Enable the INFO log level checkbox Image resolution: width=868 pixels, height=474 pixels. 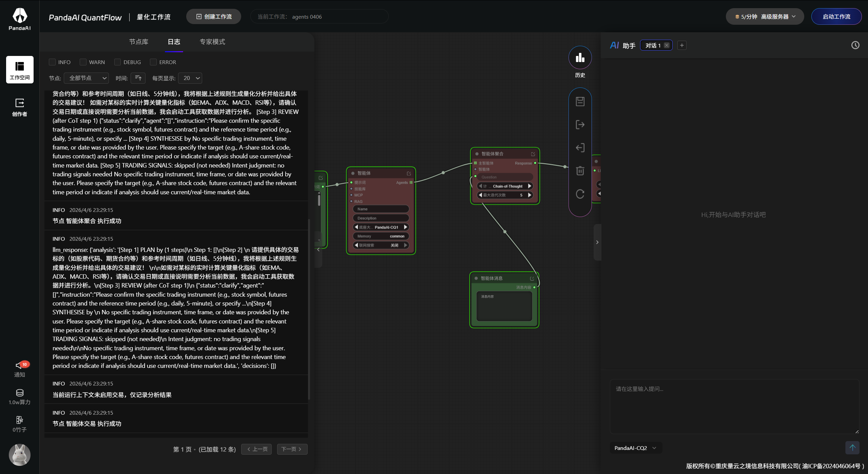(x=52, y=62)
